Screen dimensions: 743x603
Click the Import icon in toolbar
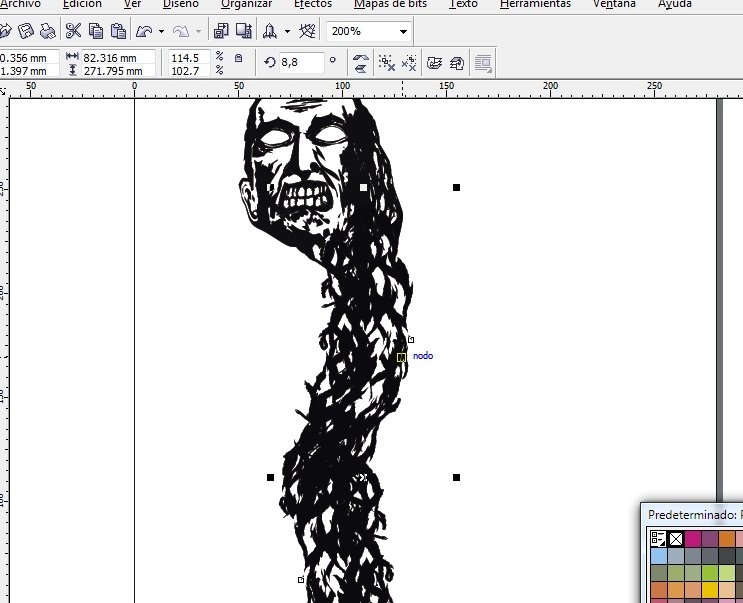pos(221,31)
